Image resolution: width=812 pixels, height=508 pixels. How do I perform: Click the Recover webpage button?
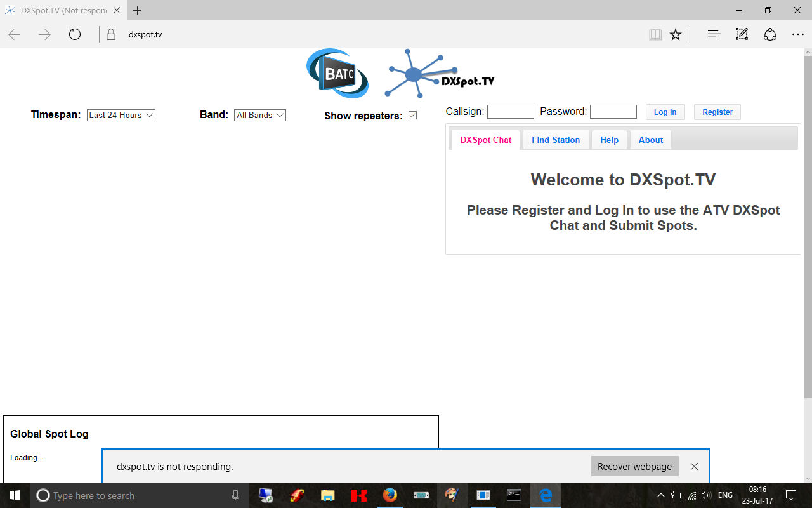point(634,466)
